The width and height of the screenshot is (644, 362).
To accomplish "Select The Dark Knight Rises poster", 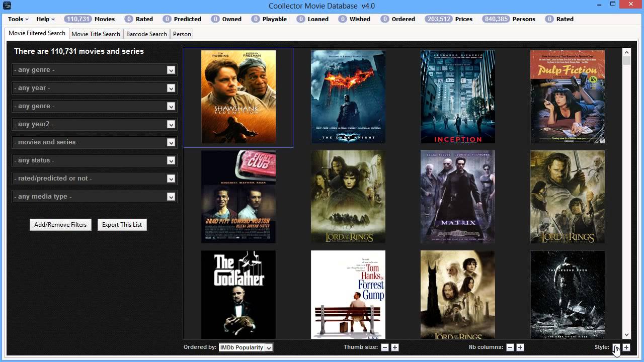I will (x=568, y=295).
